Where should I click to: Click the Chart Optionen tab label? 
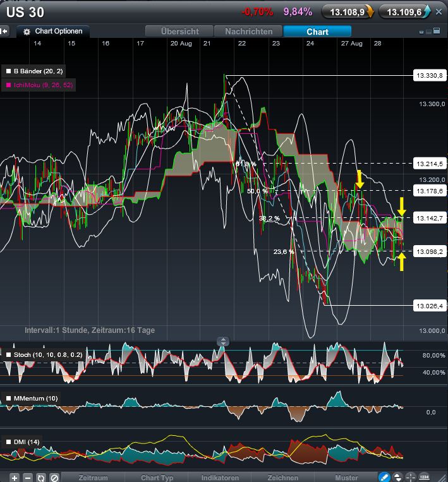tap(59, 31)
